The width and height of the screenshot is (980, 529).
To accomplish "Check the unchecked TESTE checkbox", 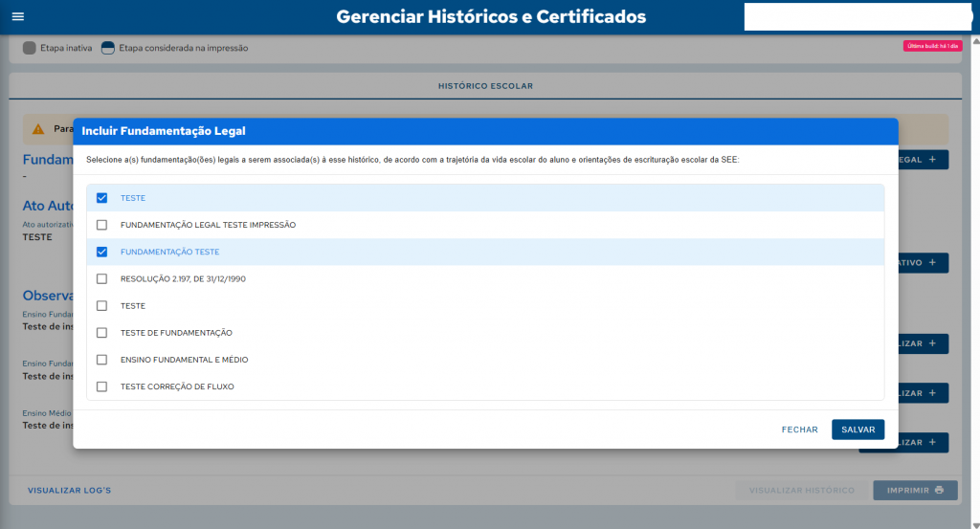I will pyautogui.click(x=101, y=306).
